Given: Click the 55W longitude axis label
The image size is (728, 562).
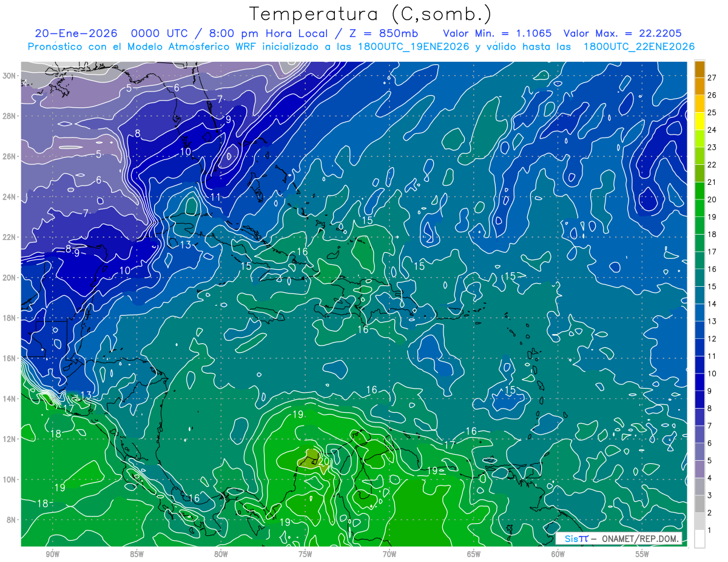Looking at the screenshot, I should tap(642, 554).
